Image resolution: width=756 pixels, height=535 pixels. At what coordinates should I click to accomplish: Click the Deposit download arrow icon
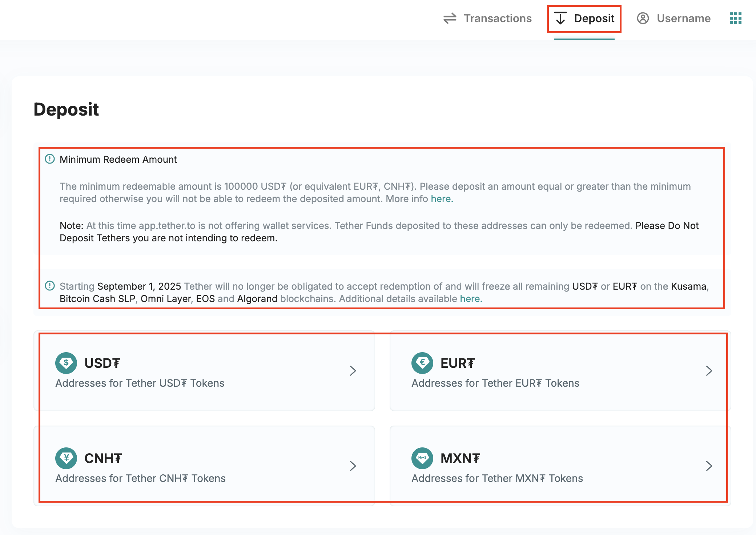pos(560,18)
